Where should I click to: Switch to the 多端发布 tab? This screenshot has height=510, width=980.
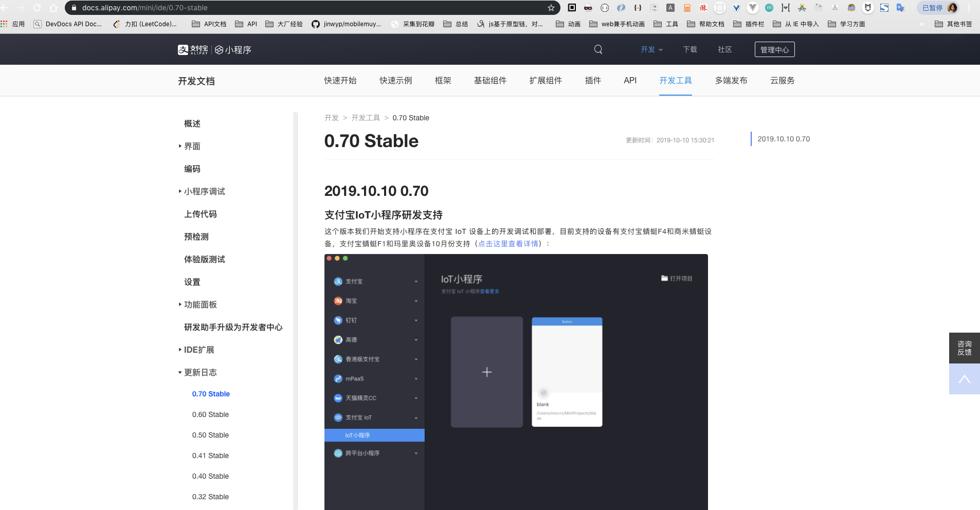pos(731,80)
